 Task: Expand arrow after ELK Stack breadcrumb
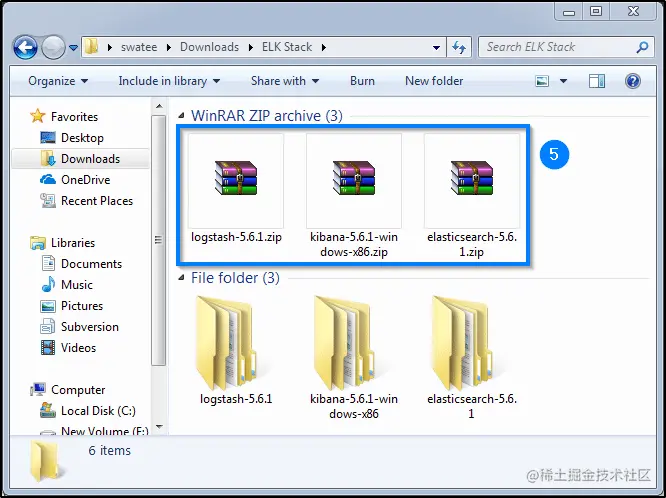(x=324, y=47)
